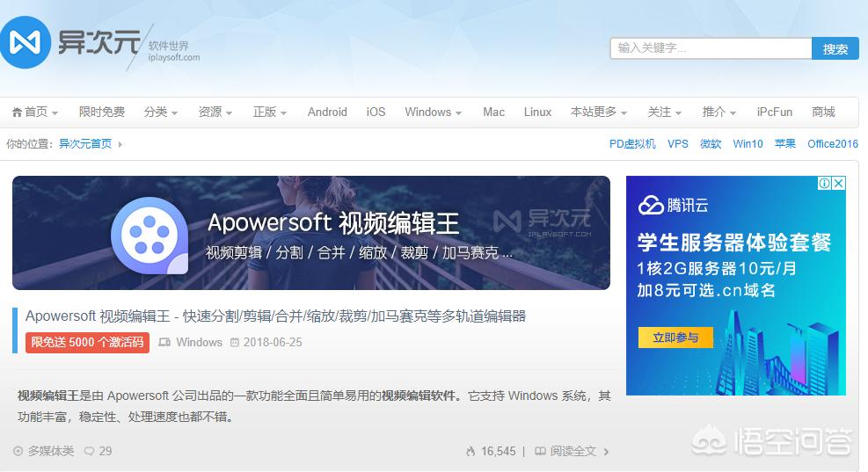
Task: Open the 阅读全文 link
Action: 573,452
